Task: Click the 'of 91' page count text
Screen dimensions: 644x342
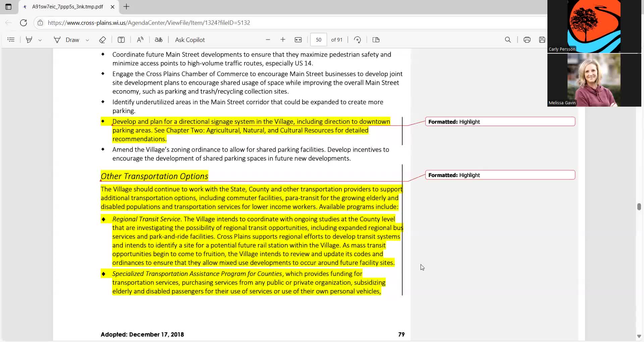Action: pyautogui.click(x=337, y=40)
